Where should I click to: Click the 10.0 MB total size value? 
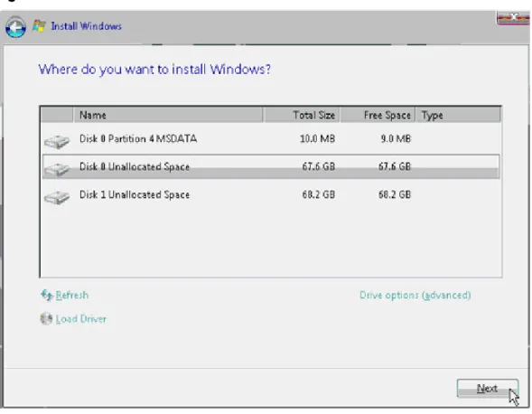coord(317,139)
